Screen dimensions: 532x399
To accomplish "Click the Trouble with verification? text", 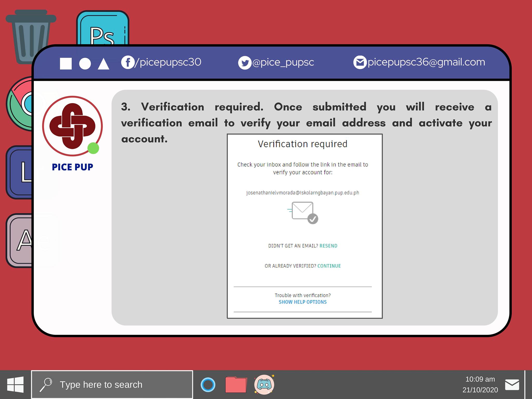I will (303, 295).
